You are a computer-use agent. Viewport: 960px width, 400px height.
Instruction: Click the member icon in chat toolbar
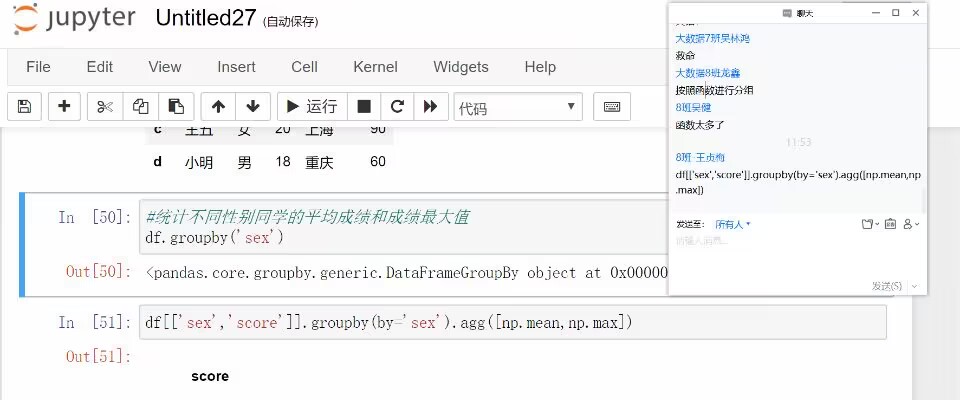(x=910, y=224)
